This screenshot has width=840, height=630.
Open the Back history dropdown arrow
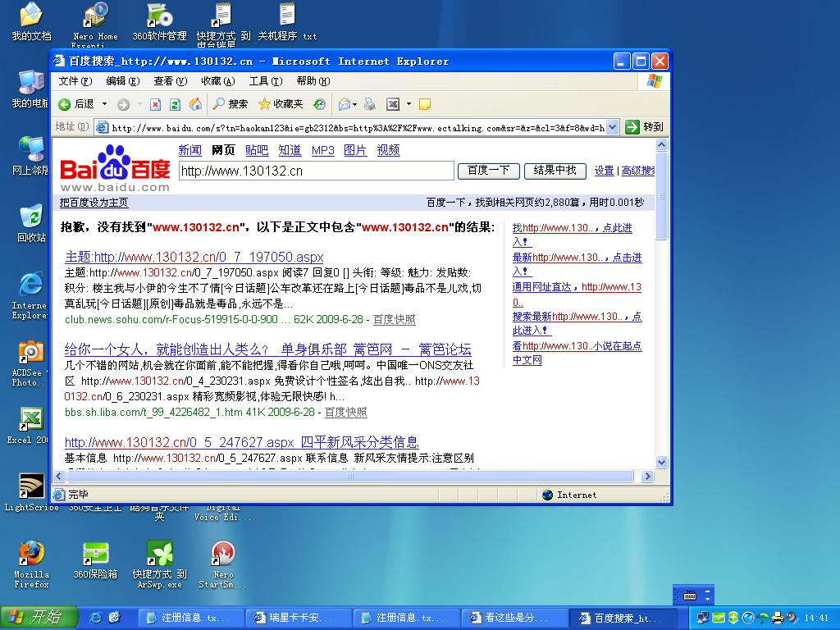point(104,104)
